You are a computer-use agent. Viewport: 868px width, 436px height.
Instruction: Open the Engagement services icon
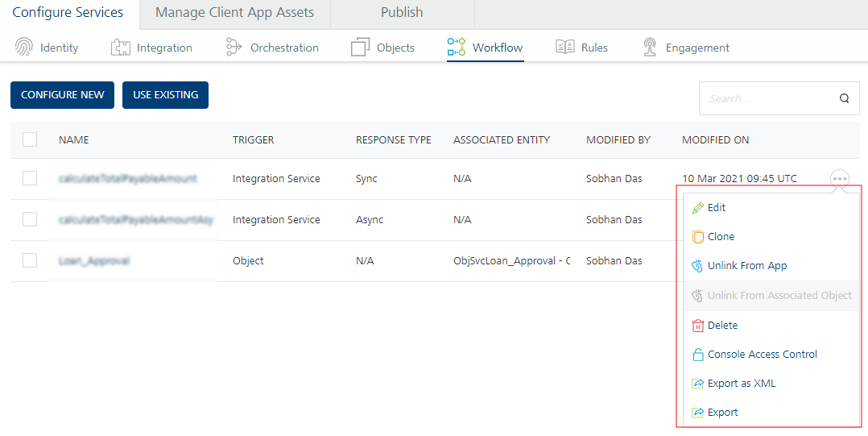click(x=650, y=48)
